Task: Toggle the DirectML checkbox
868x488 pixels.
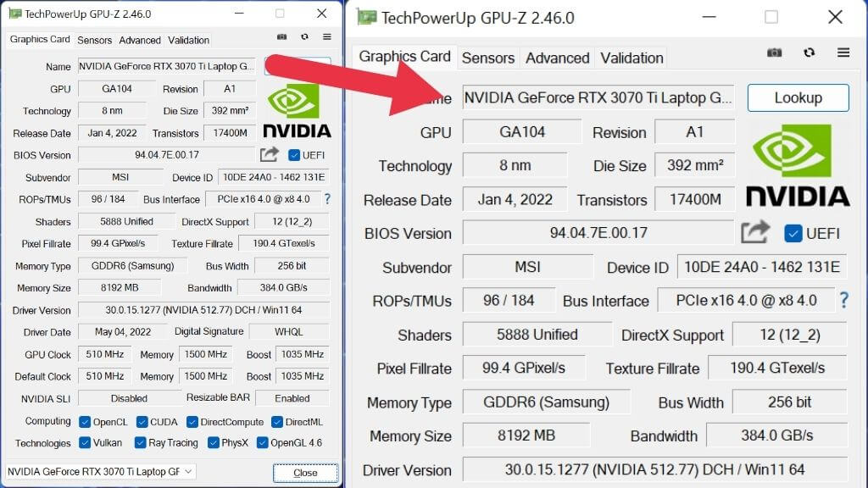Action: (277, 422)
